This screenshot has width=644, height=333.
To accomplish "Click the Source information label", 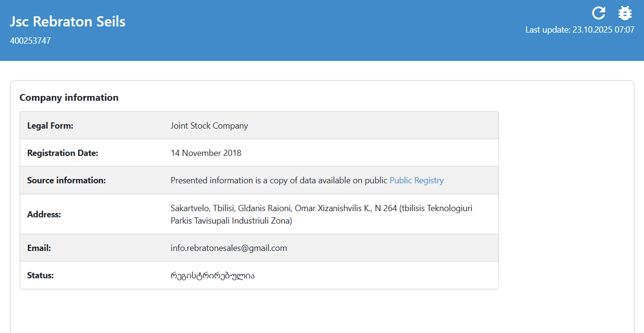I will click(x=67, y=180).
